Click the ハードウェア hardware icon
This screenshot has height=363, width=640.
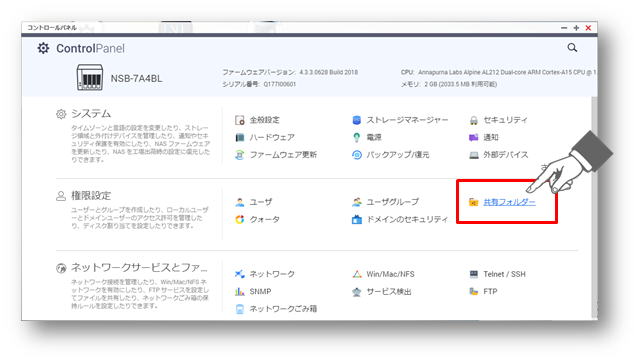(240, 138)
